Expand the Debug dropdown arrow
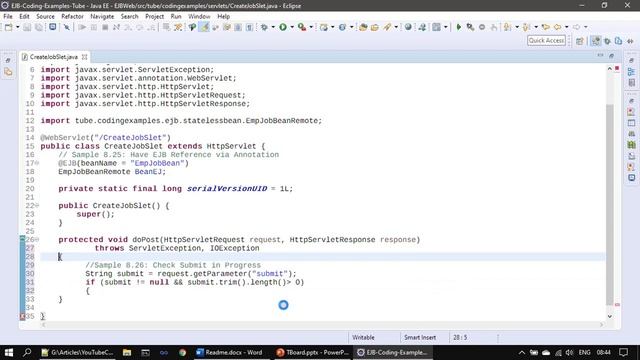The width and height of the screenshot is (640, 360). pyautogui.click(x=273, y=27)
